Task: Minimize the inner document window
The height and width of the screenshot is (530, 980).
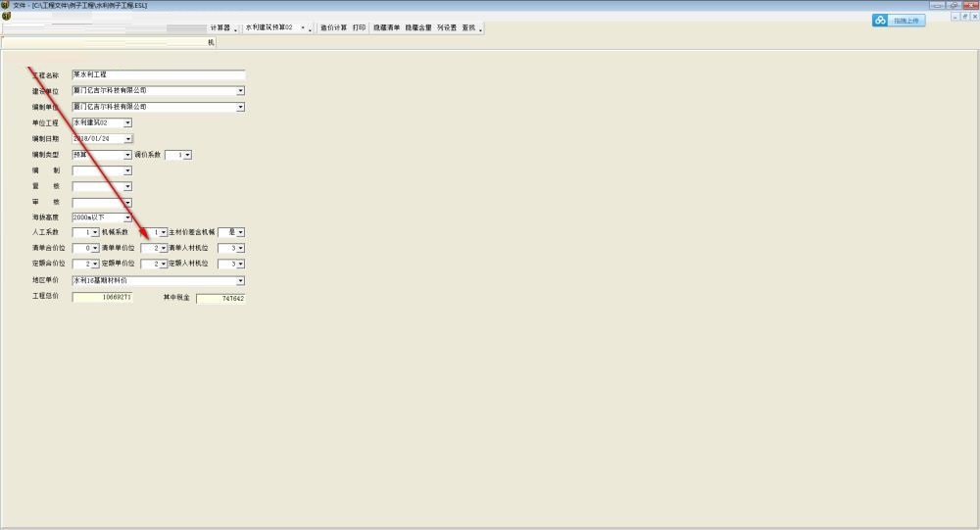Action: [954, 17]
